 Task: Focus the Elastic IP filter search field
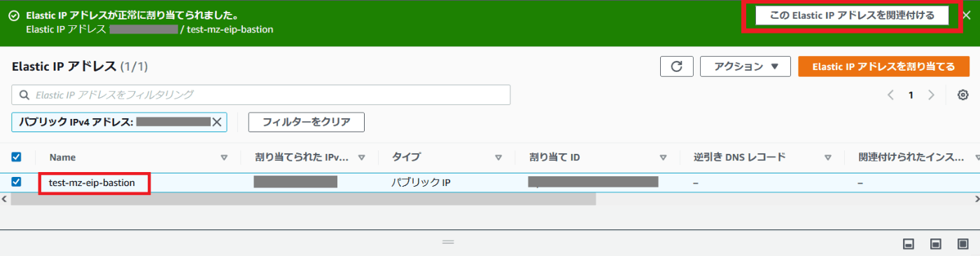tap(261, 94)
